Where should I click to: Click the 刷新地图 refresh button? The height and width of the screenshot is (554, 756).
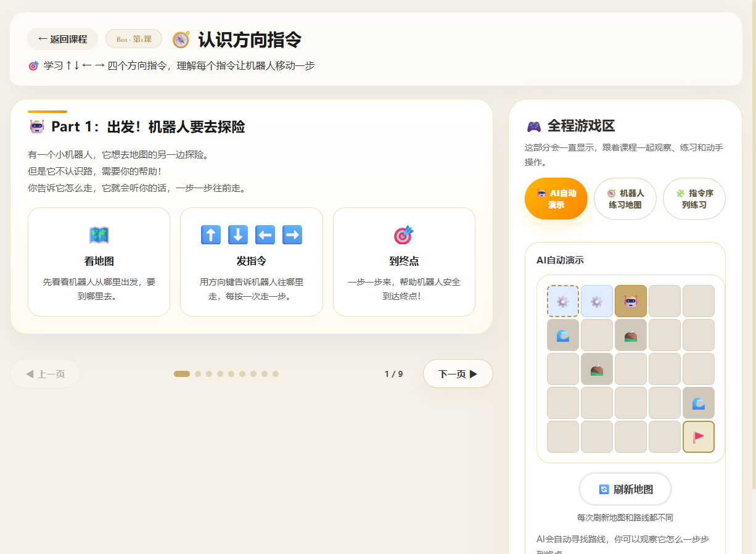[x=625, y=489]
